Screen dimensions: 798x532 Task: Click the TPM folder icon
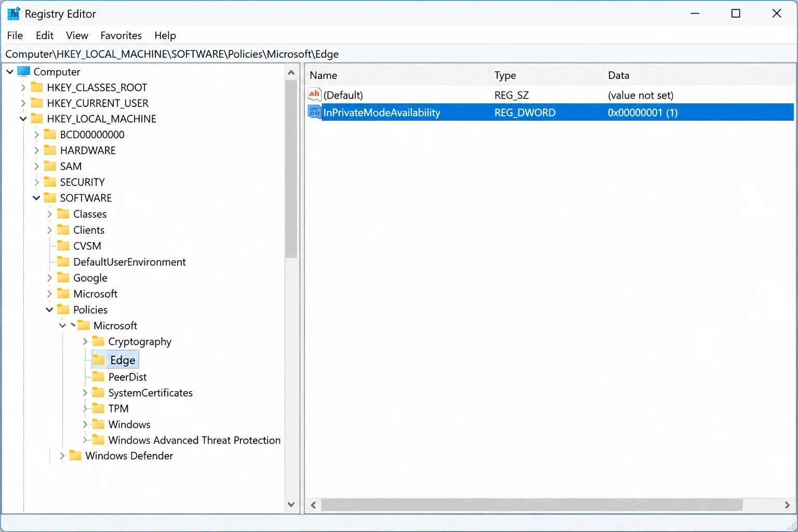coord(98,408)
